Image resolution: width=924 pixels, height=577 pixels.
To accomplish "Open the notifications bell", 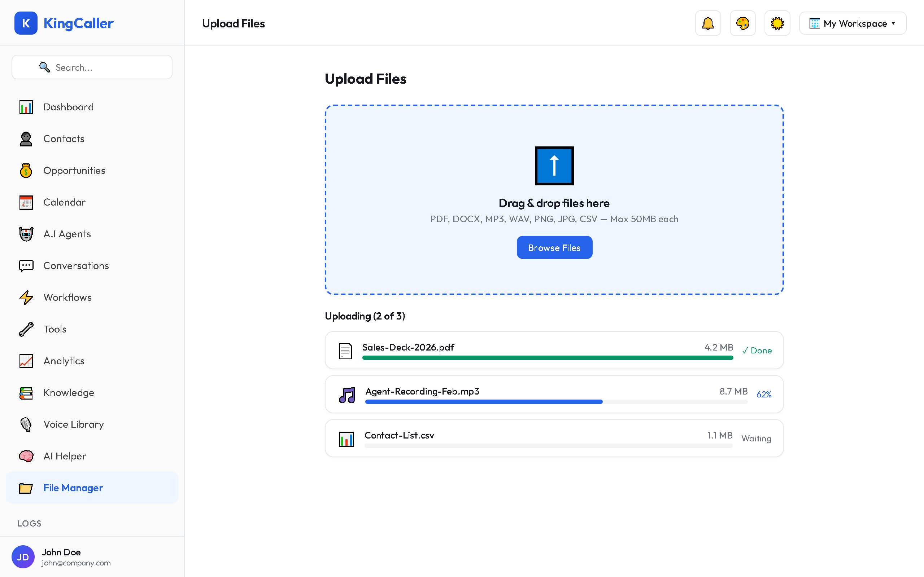I will [x=707, y=23].
